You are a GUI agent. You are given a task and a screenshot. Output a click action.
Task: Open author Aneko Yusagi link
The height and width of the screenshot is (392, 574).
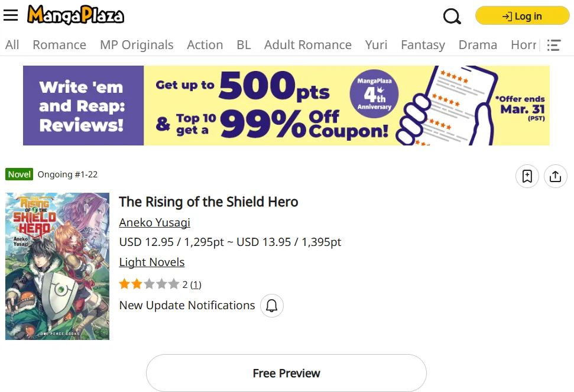(154, 222)
